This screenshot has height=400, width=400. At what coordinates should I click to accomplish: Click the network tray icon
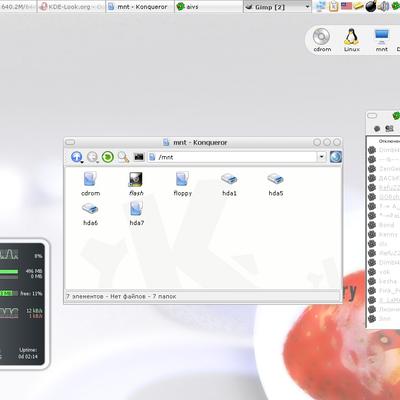[321, 7]
